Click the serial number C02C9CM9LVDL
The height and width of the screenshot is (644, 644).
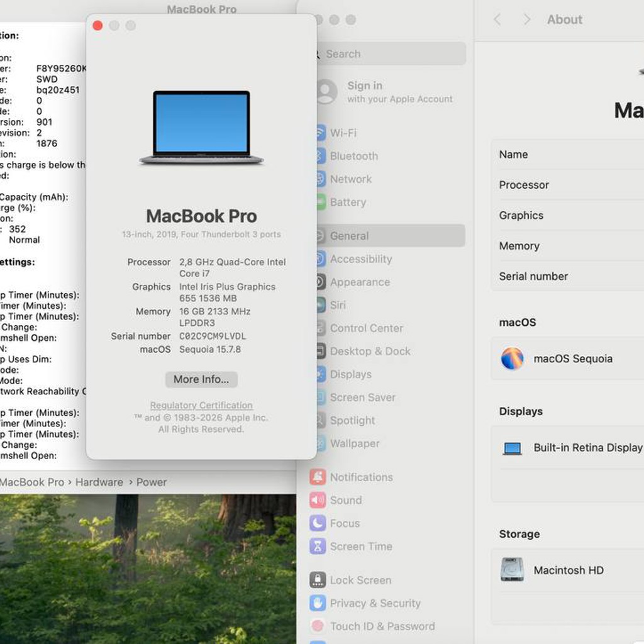point(213,336)
